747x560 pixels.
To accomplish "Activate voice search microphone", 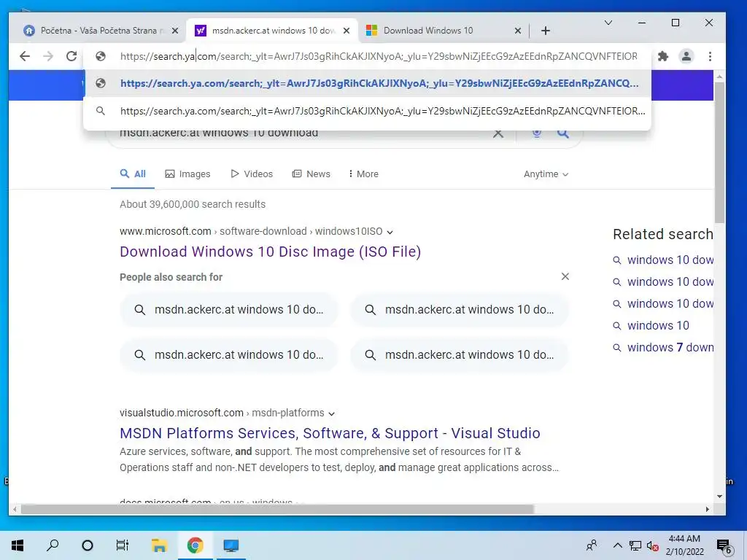I will click(537, 133).
